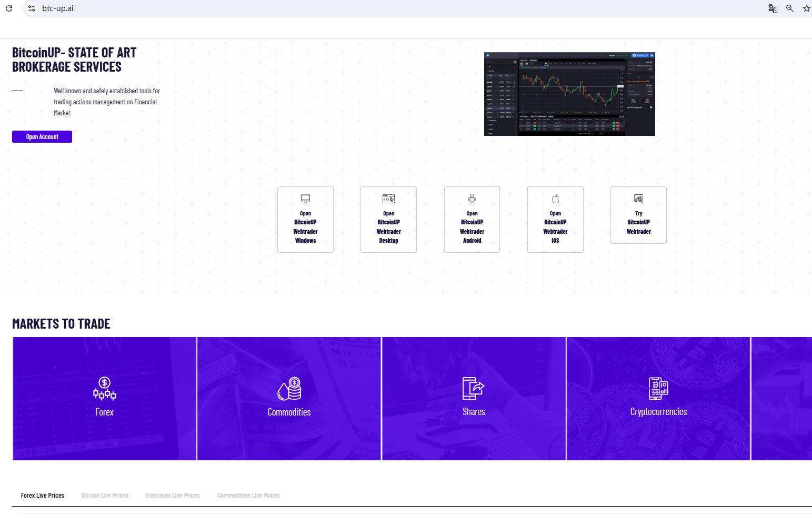Click the btc-up.ai address bar
Screen dimensions: 812x514
point(58,8)
